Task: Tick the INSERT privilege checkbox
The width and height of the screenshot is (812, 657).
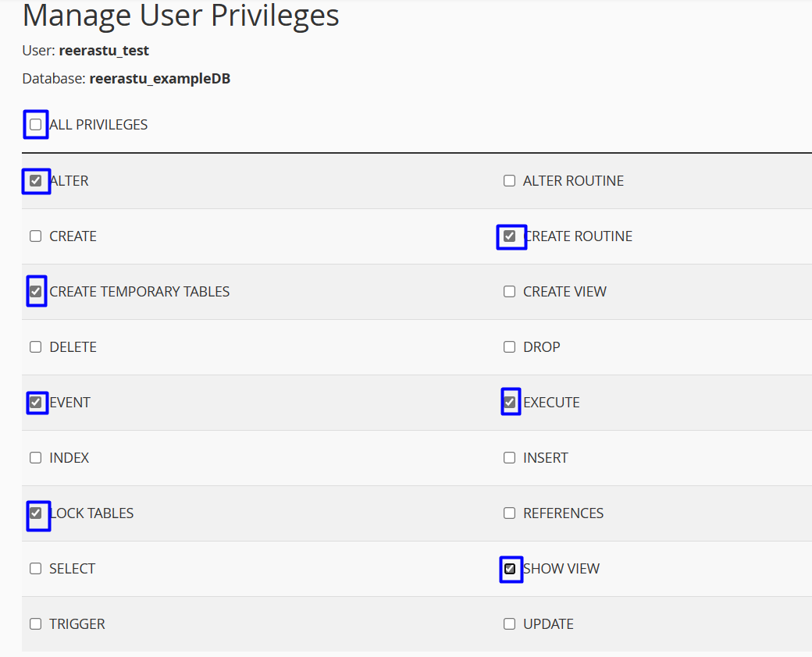Action: [510, 458]
